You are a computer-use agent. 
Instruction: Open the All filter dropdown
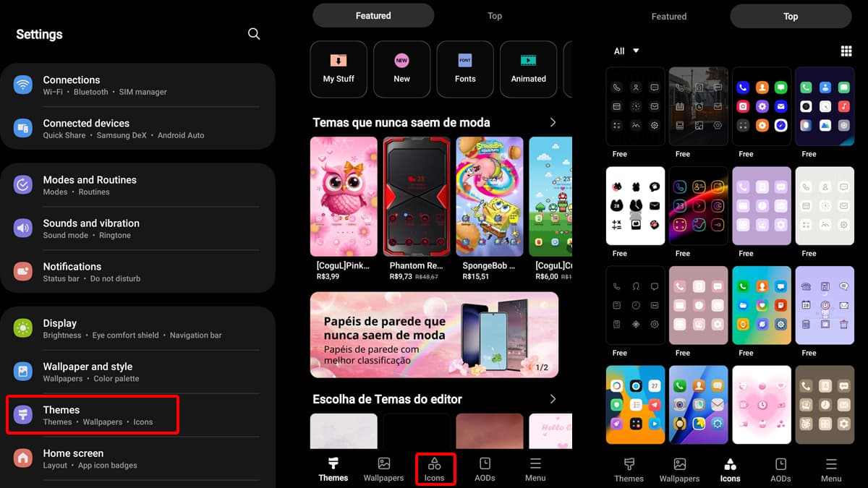tap(625, 51)
